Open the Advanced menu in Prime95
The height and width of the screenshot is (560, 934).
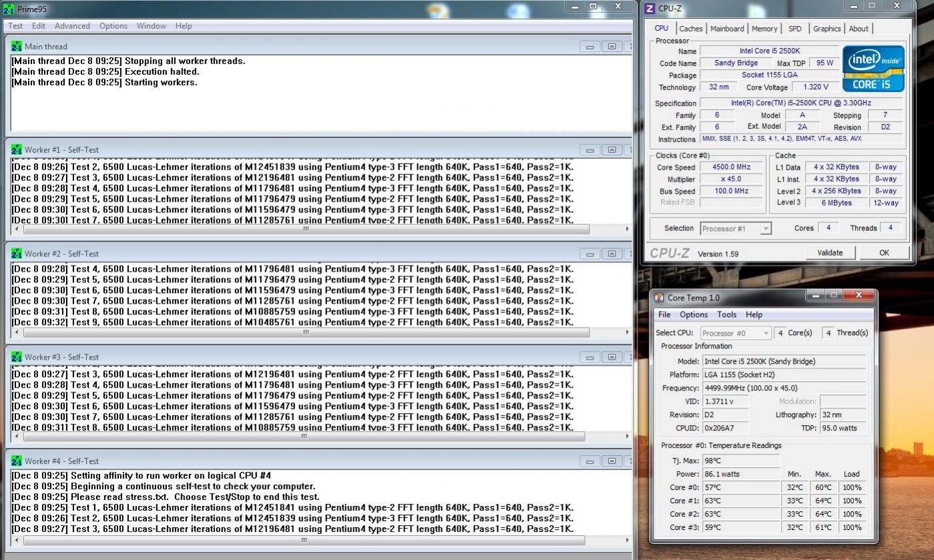point(72,26)
